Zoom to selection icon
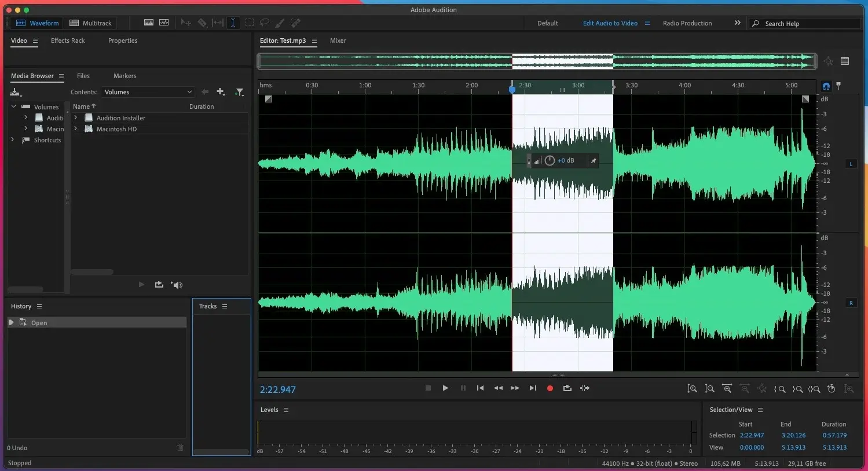The width and height of the screenshot is (868, 471). click(x=814, y=389)
